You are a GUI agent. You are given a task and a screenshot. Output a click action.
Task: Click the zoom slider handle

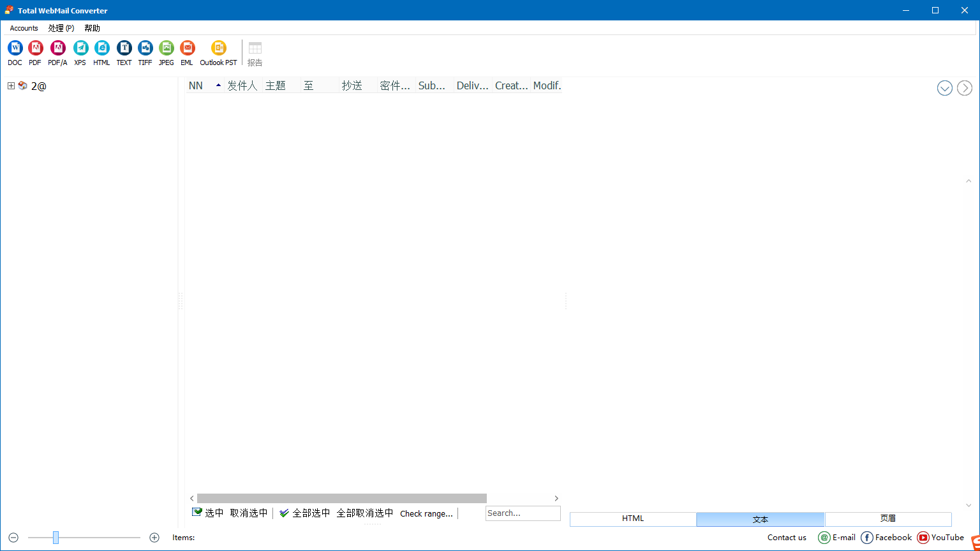[x=56, y=538]
